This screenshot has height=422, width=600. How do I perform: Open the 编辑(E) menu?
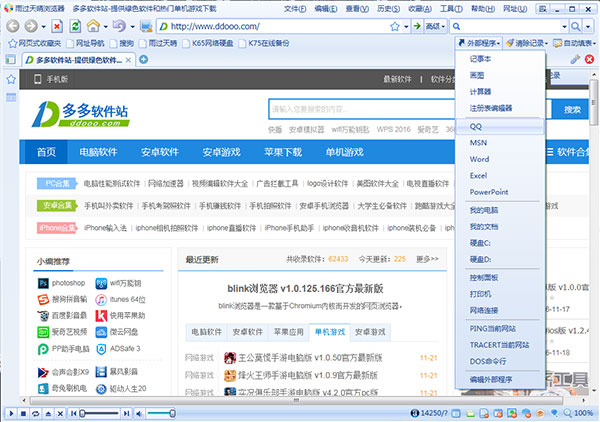tap(326, 8)
